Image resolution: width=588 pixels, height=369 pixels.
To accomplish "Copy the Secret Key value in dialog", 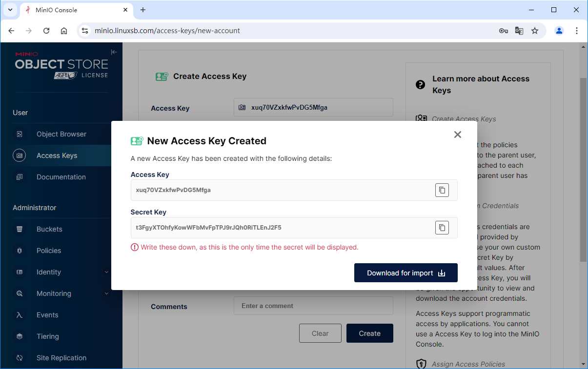I will point(442,228).
